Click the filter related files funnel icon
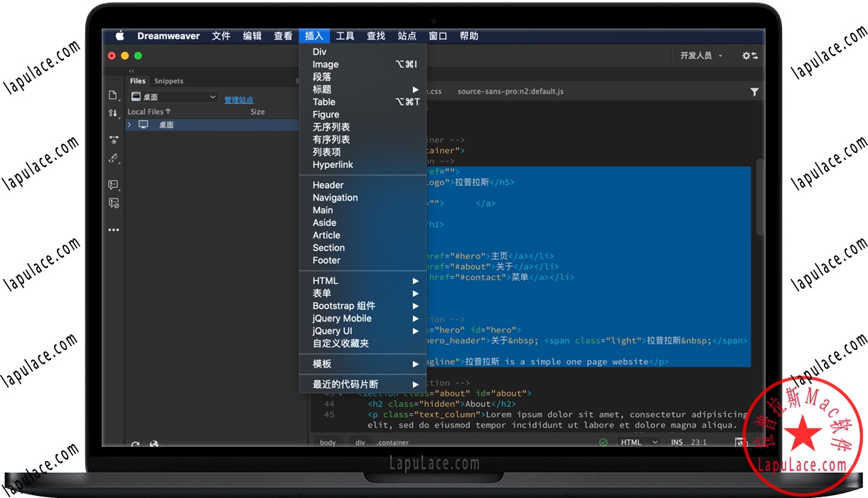This screenshot has height=498, width=868. click(x=754, y=92)
